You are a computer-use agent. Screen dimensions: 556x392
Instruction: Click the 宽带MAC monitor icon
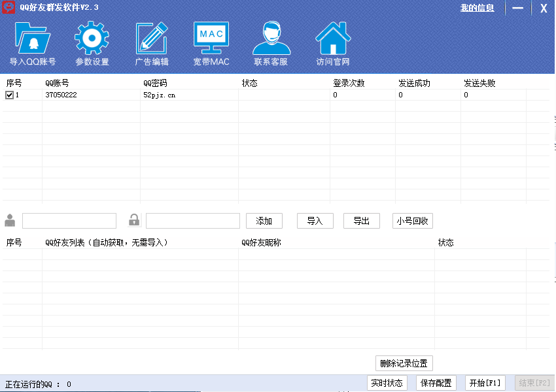[211, 39]
